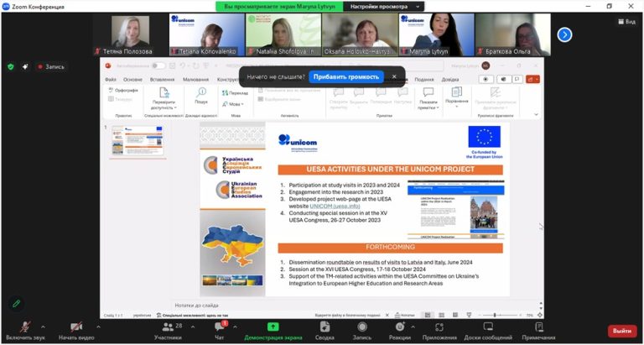Open Примечания notes
Viewport: 644px width, 345px height.
[x=539, y=331]
